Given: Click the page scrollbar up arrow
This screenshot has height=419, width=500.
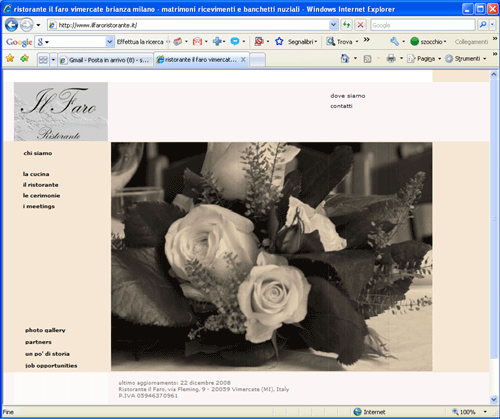Looking at the screenshot, I should 494,75.
